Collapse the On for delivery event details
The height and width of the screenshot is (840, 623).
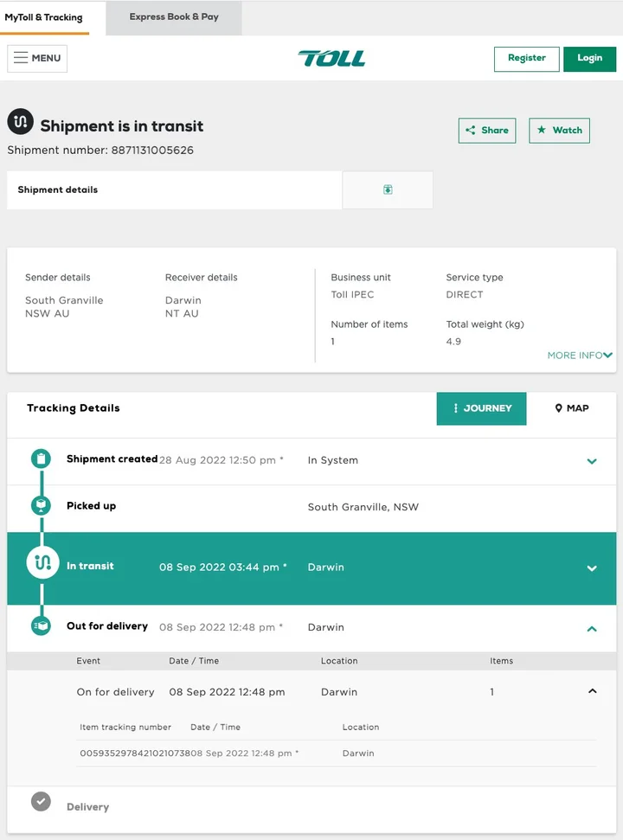[592, 691]
